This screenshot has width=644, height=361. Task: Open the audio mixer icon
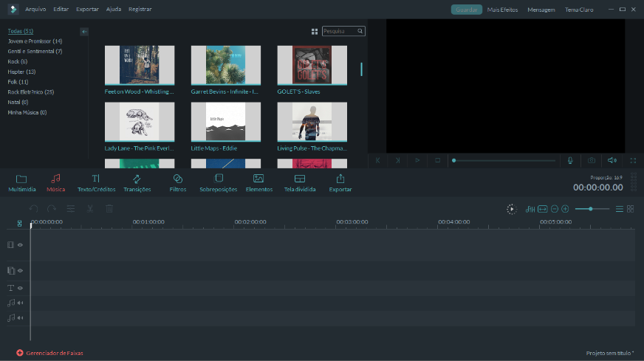click(530, 209)
